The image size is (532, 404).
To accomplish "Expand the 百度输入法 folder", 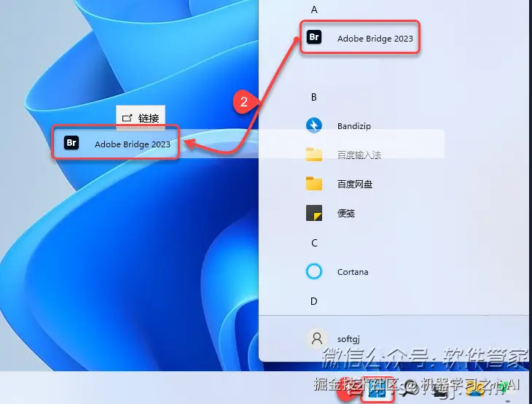I will (x=344, y=155).
